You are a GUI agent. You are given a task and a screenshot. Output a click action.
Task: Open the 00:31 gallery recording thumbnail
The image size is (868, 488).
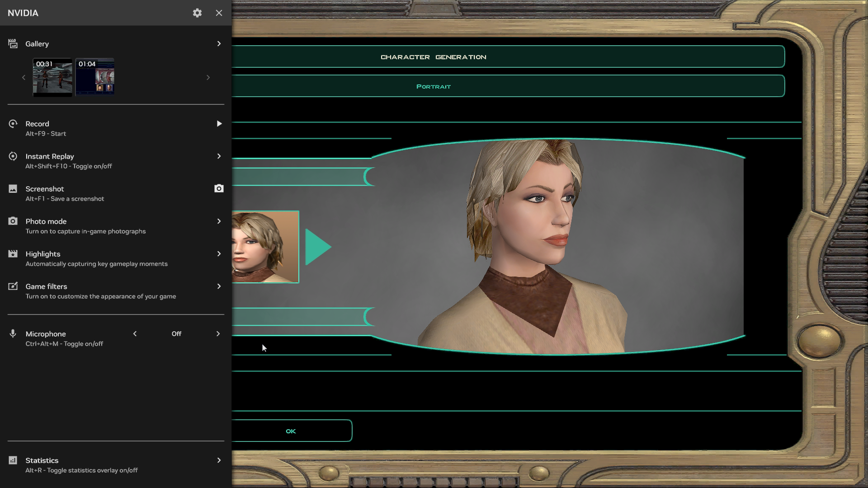click(52, 77)
